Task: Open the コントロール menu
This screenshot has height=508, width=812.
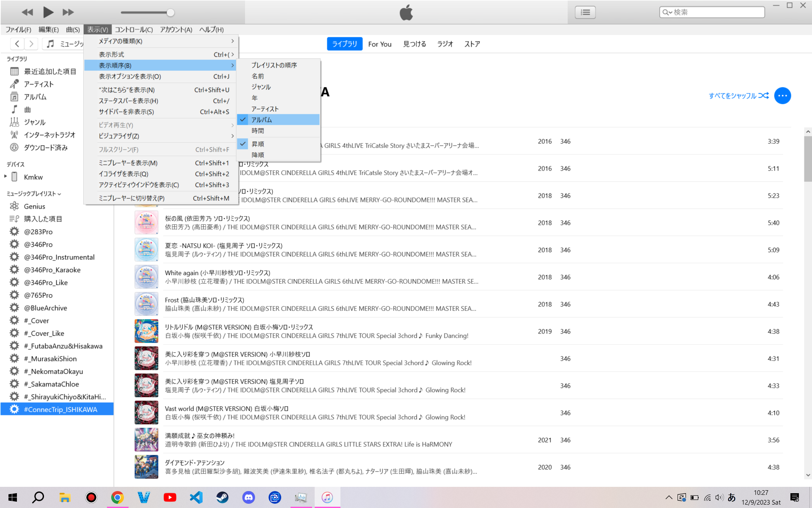Action: 134,30
